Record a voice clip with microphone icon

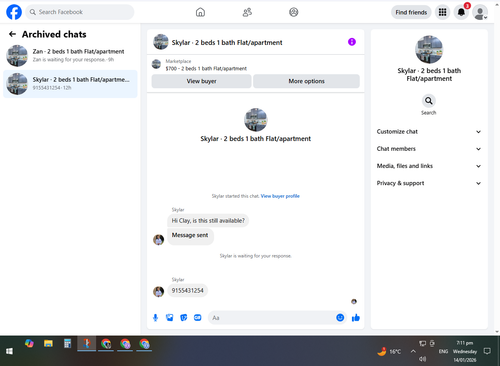[x=155, y=318]
